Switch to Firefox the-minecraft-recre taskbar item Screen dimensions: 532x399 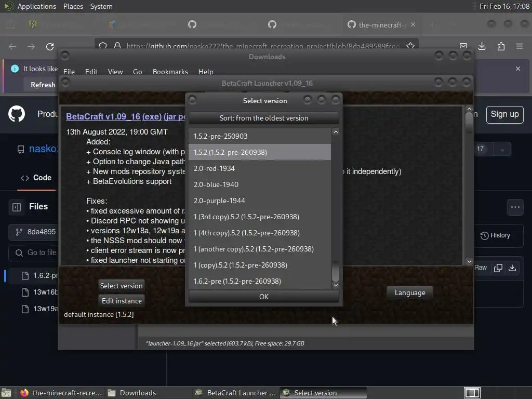click(61, 393)
